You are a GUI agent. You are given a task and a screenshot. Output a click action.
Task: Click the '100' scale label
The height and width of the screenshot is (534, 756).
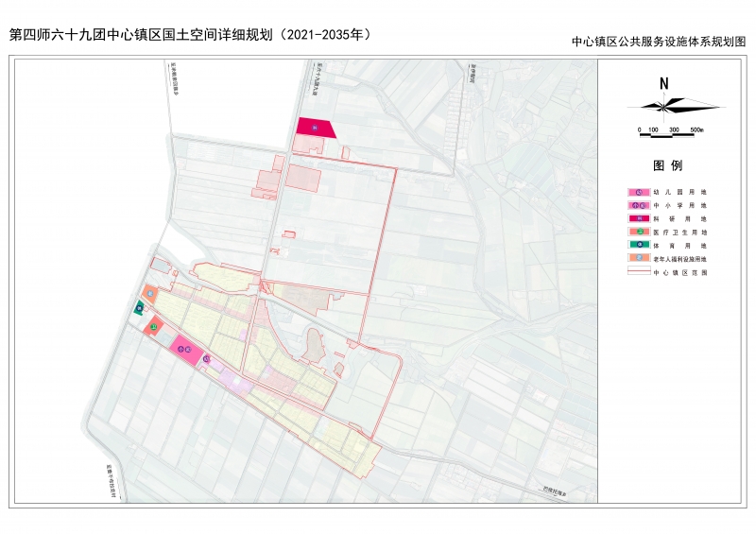point(653,129)
